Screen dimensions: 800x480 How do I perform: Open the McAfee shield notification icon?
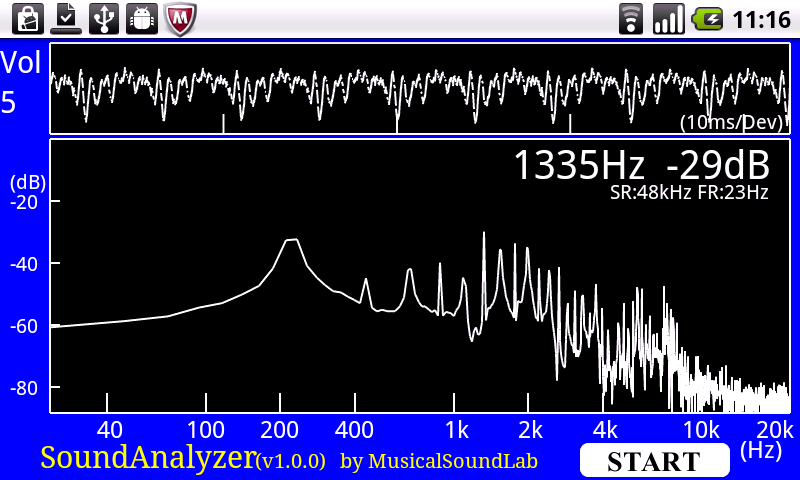coord(180,19)
